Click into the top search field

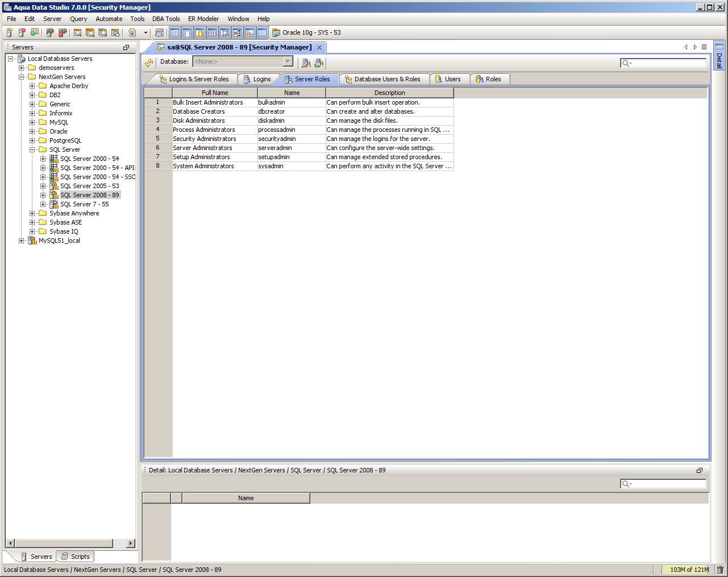663,63
